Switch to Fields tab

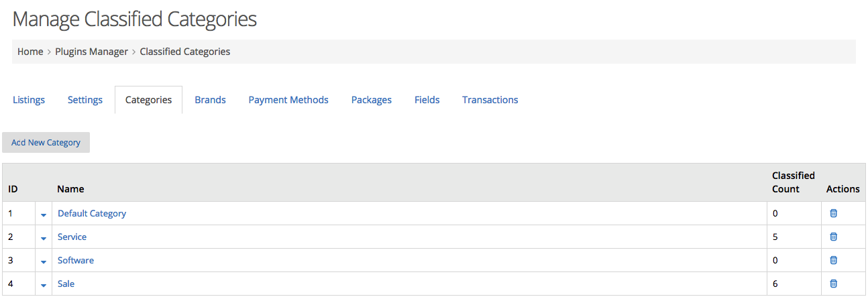click(x=427, y=100)
